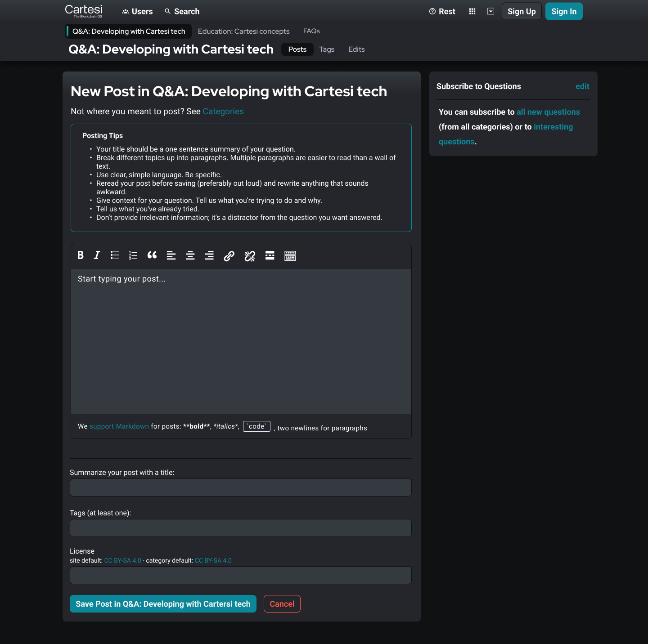Switch to the Edits tab

tap(356, 49)
